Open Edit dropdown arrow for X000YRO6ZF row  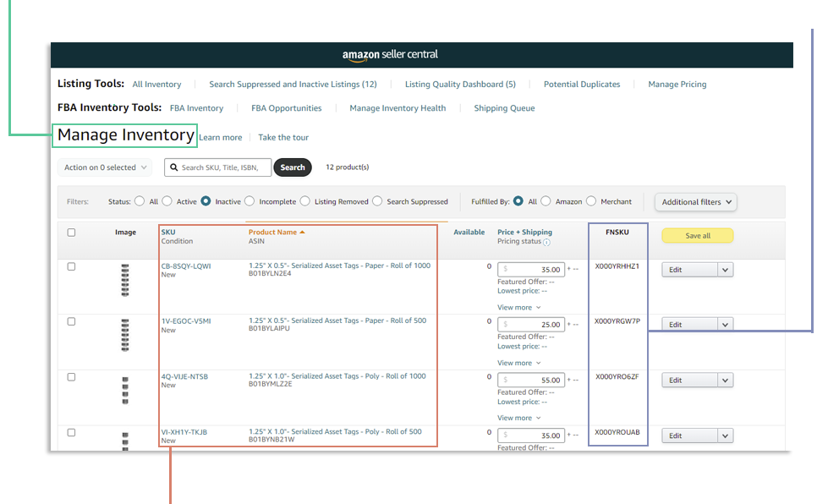[x=726, y=381]
